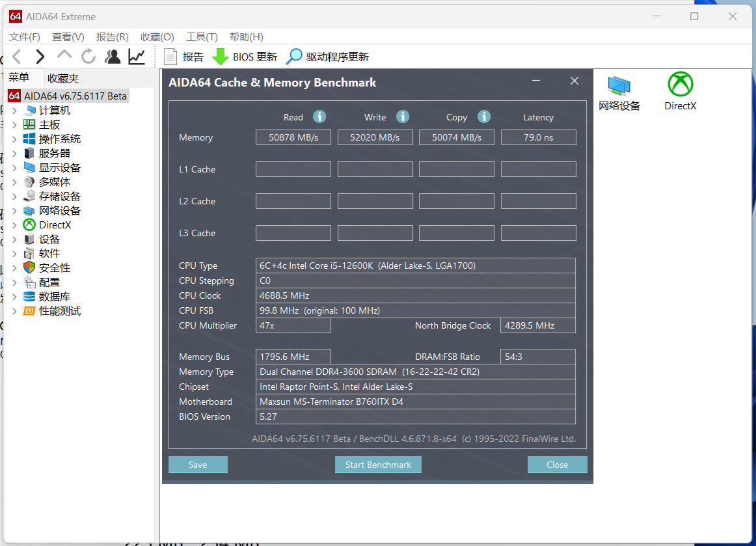The image size is (756, 546).
Task: Select 服务器 in the tree
Action: [x=55, y=154]
